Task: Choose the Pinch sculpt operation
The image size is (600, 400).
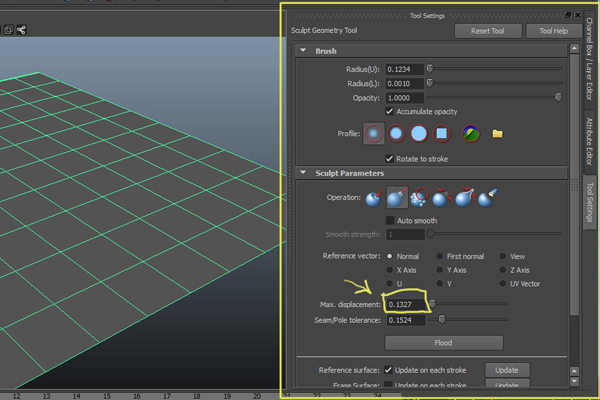Action: (465, 198)
